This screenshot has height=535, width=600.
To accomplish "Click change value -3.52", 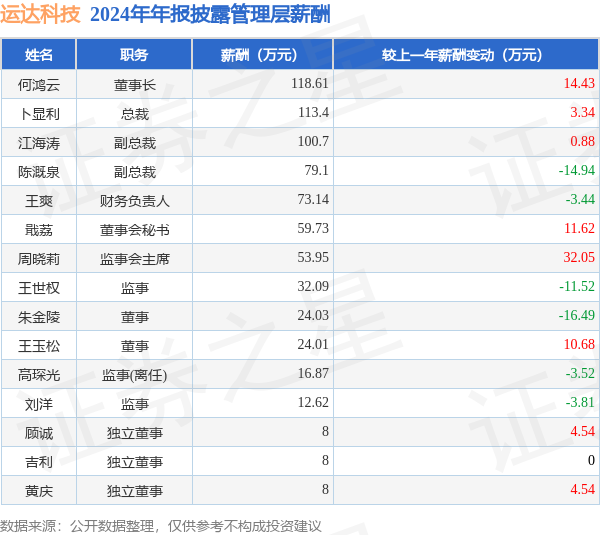I will (580, 374).
